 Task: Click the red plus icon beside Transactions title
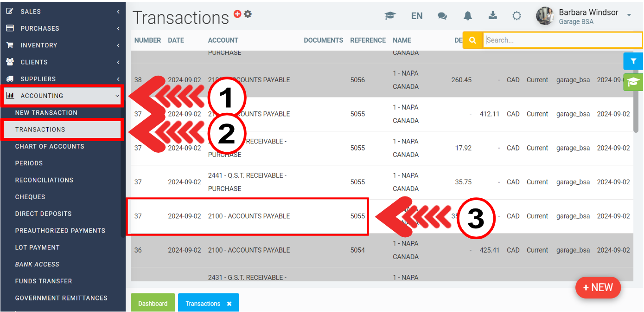237,14
